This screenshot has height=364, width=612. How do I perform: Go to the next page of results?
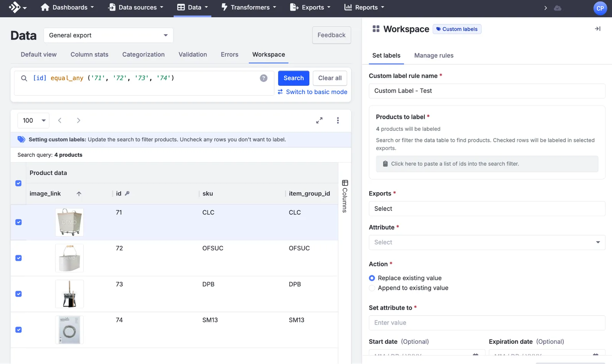pos(78,120)
